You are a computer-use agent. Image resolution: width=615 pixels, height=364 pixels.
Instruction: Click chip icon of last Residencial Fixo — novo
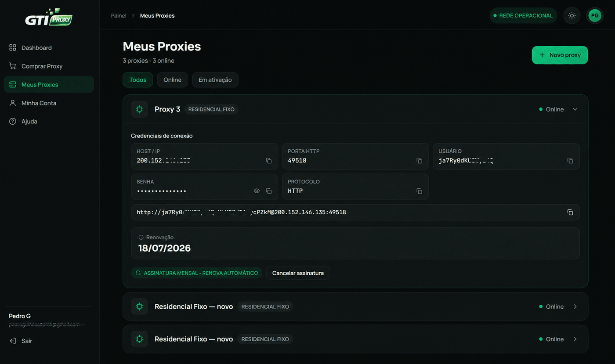tap(139, 339)
